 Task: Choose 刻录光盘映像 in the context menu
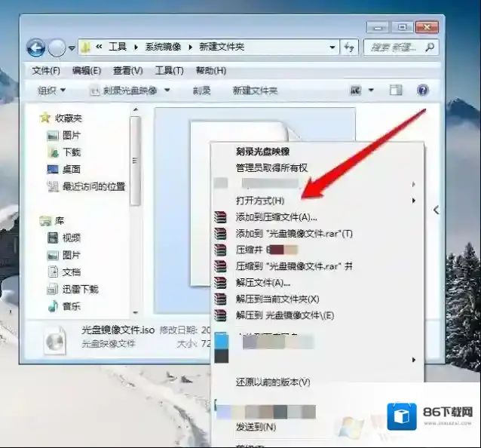point(262,152)
